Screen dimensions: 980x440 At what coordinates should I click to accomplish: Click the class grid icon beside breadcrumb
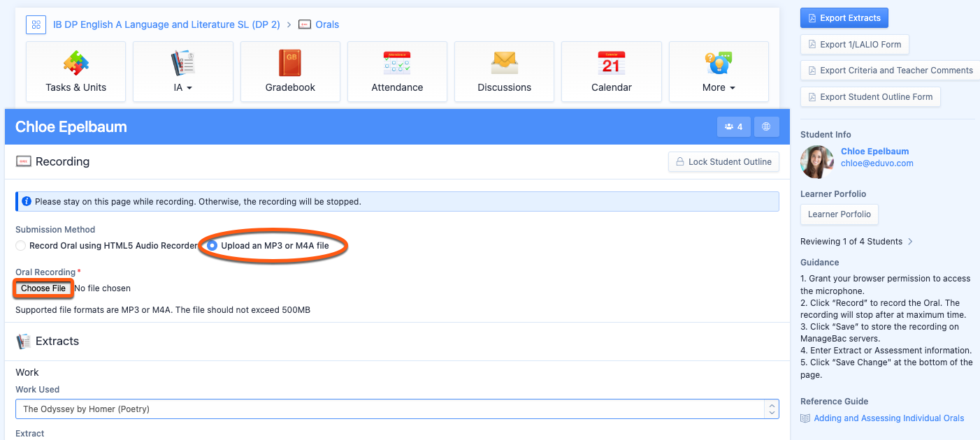36,24
